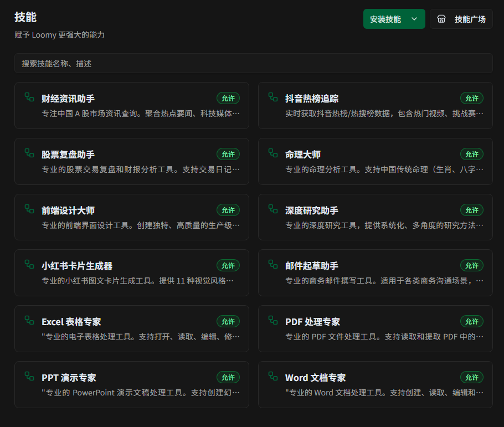Image resolution: width=504 pixels, height=427 pixels.
Task: Click the skill icon next to 命理大师
Action: coord(273,153)
